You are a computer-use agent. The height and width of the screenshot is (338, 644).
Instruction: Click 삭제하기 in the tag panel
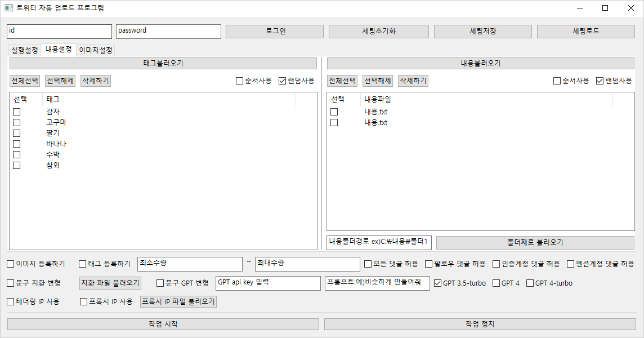tap(96, 81)
